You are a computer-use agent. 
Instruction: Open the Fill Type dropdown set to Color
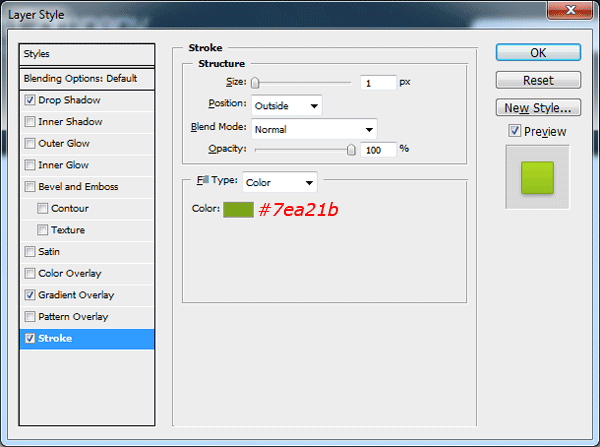tap(280, 183)
